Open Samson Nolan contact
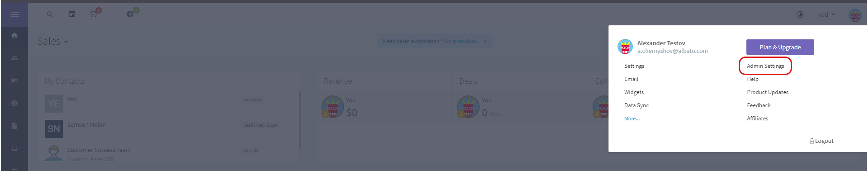Screen dimensions: 868x171 click(x=86, y=125)
